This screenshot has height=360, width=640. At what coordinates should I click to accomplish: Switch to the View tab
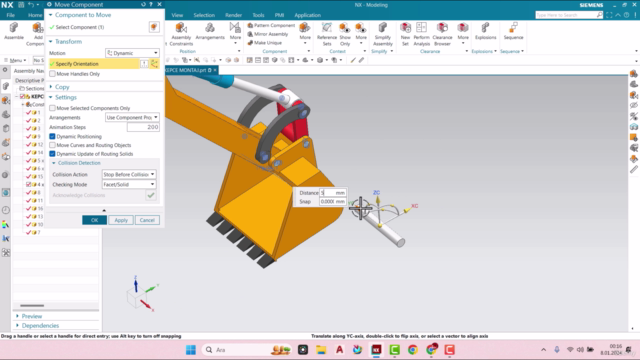[177, 15]
